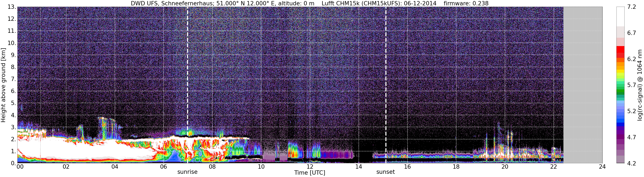Click the time axis tick label '08'
This screenshot has width=644, height=177.
pos(212,167)
